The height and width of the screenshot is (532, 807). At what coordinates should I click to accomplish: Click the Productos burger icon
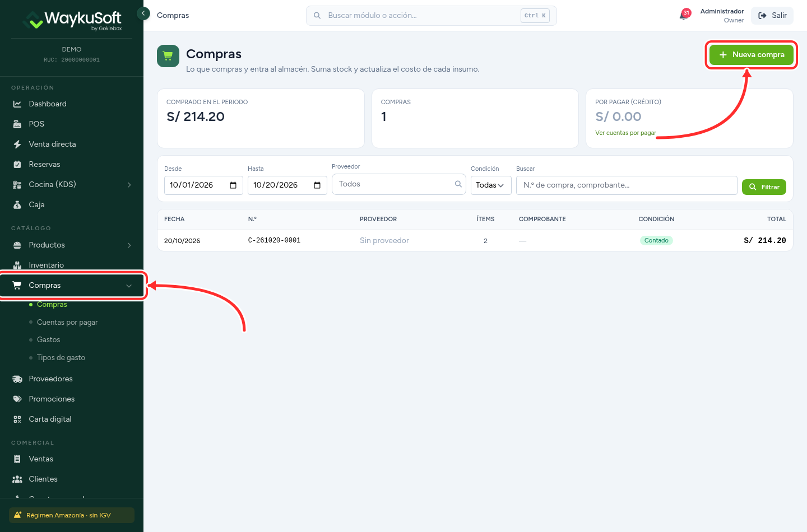pyautogui.click(x=17, y=245)
